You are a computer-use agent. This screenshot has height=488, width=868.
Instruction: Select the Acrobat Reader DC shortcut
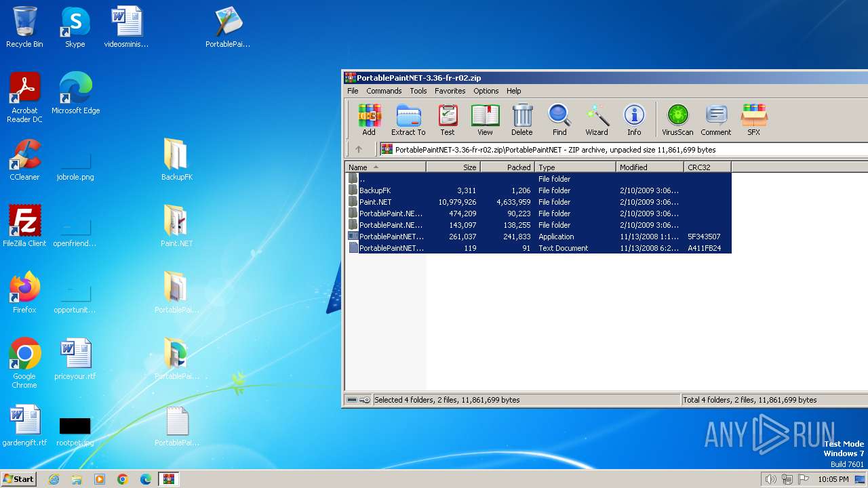click(x=24, y=98)
